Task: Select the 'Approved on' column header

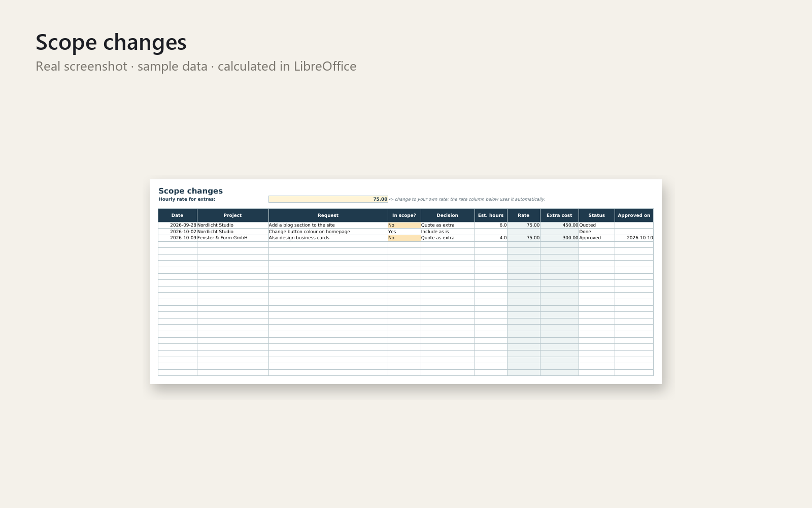Action: 634,215
